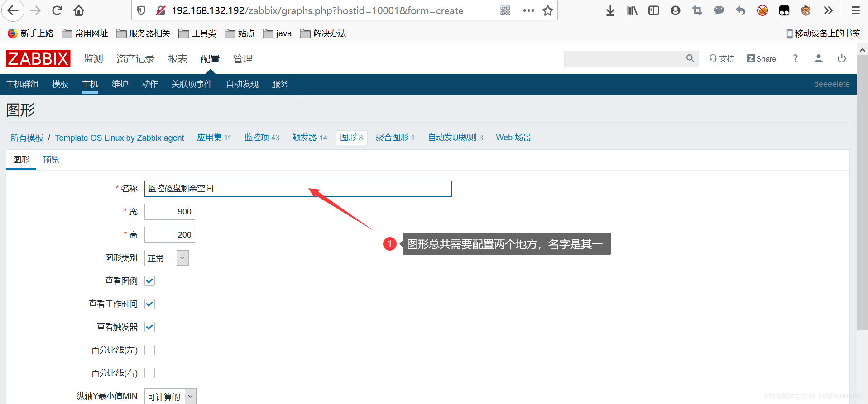Open the tracking protection shield icon
This screenshot has width=868, height=404.
[x=141, y=10]
